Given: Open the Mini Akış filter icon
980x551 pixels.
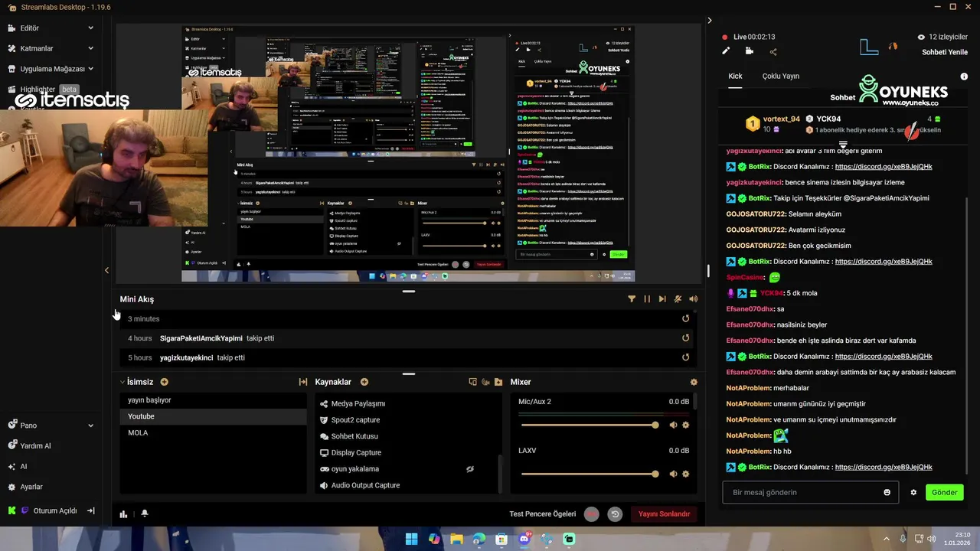Looking at the screenshot, I should coord(632,299).
